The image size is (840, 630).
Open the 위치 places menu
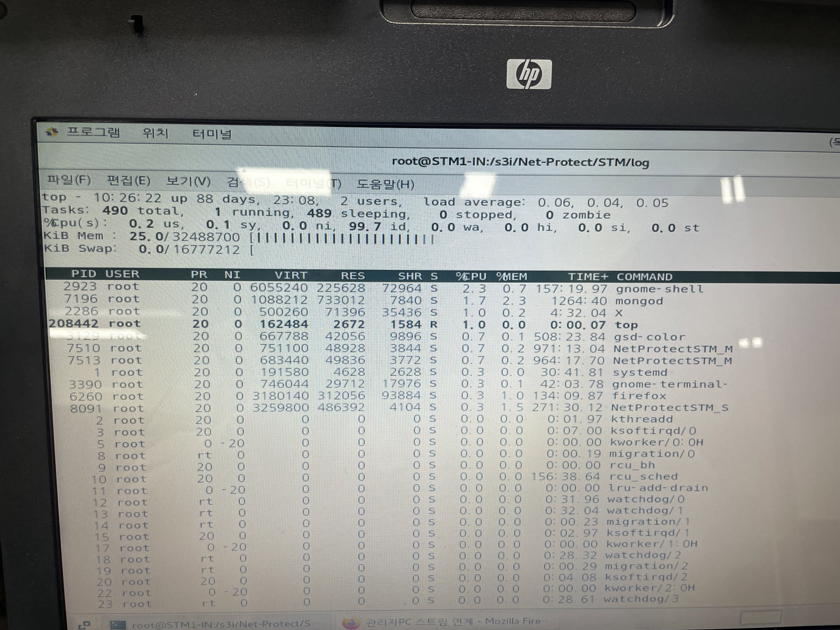(x=155, y=133)
